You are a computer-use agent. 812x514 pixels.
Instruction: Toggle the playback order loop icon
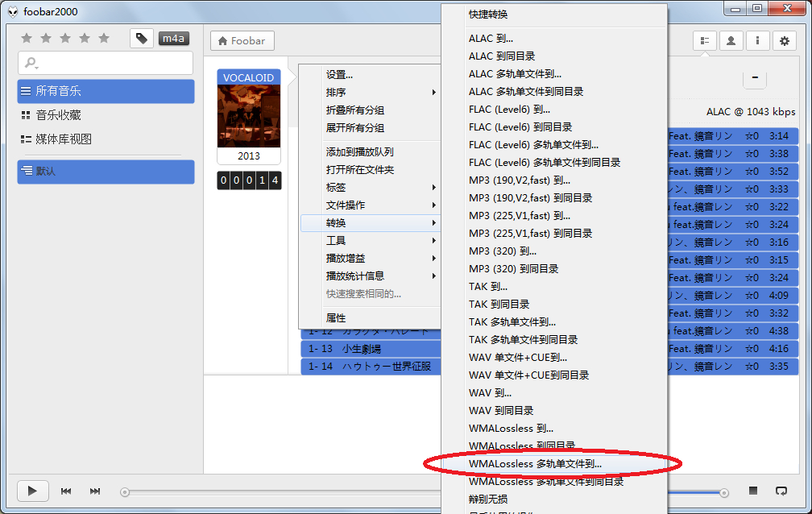[x=781, y=491]
